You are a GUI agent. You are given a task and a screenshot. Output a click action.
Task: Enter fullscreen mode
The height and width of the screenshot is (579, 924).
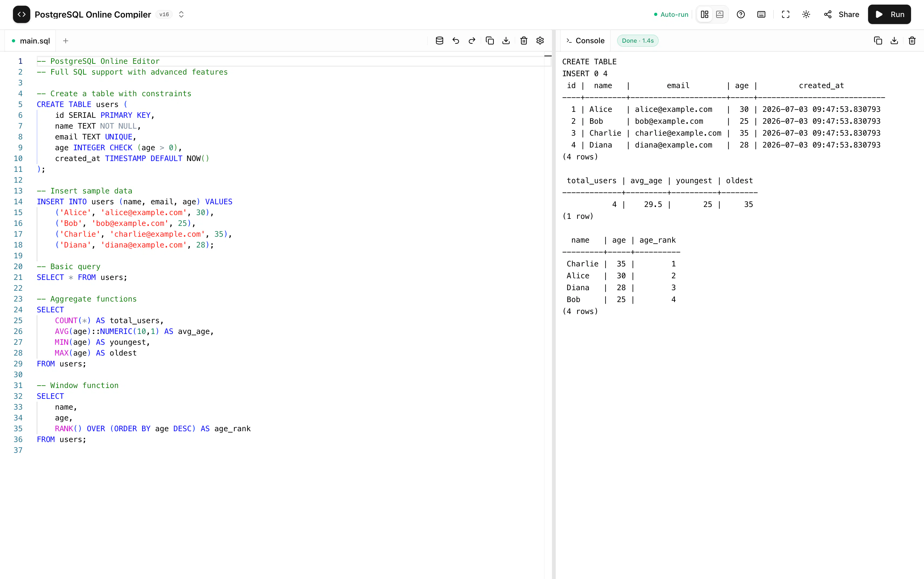786,15
